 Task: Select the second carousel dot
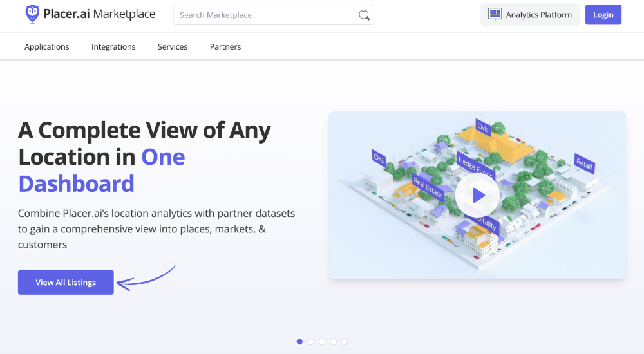pos(310,342)
